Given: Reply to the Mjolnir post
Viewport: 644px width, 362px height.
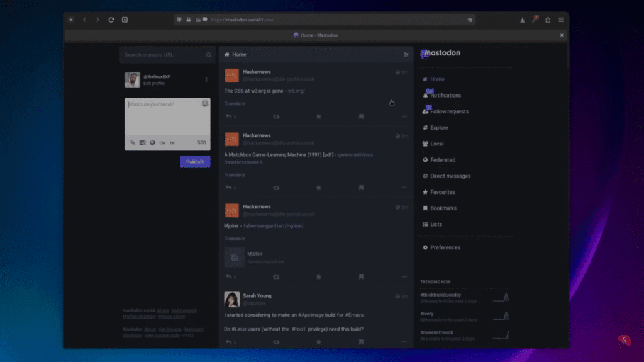Looking at the screenshot, I should (229, 277).
